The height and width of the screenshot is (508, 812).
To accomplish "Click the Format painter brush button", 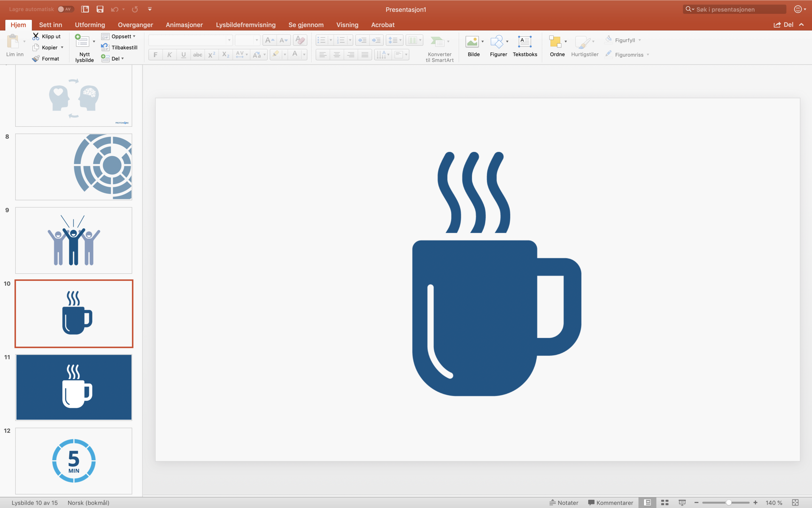I will [46, 59].
